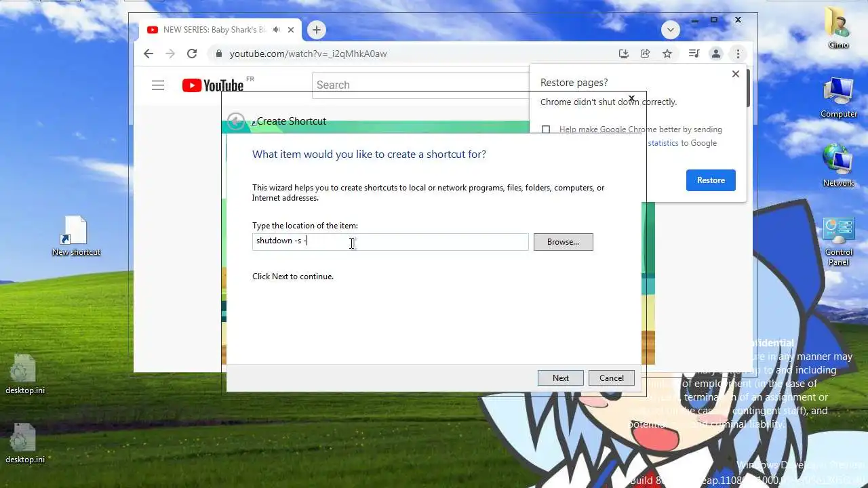The height and width of the screenshot is (488, 868).
Task: Minimize the Chrome window
Action: coord(694,20)
